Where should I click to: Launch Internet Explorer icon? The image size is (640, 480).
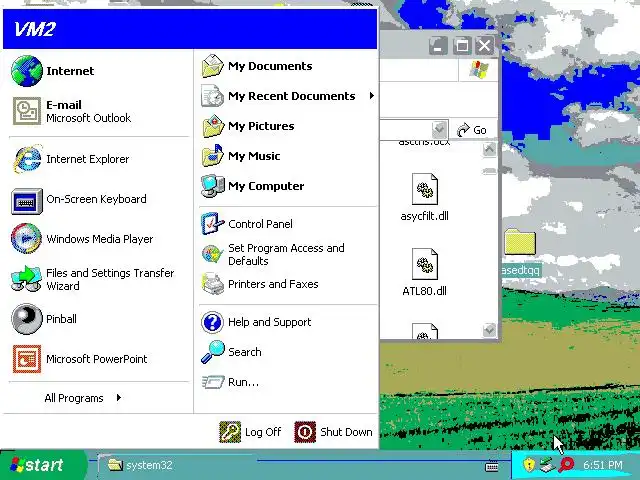point(27,159)
